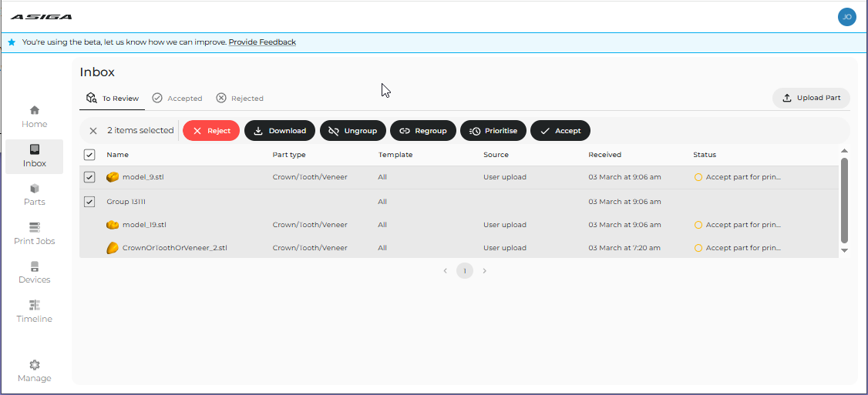Viewport: 868px width, 395px height.
Task: Switch to the To Review tab
Action: coord(112,99)
